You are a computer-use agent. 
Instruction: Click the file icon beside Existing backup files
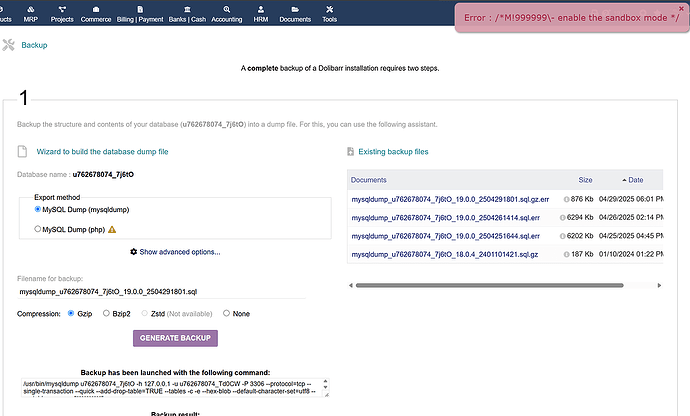[350, 151]
